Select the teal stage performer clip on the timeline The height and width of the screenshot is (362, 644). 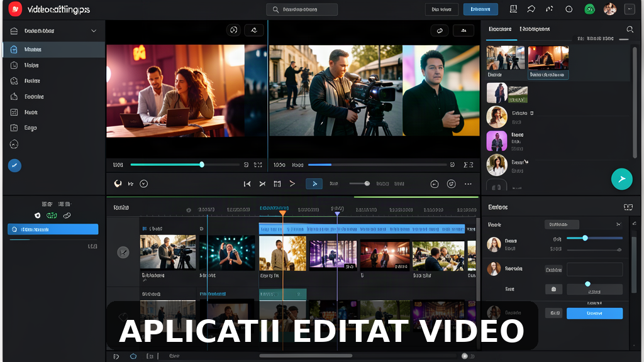click(227, 253)
